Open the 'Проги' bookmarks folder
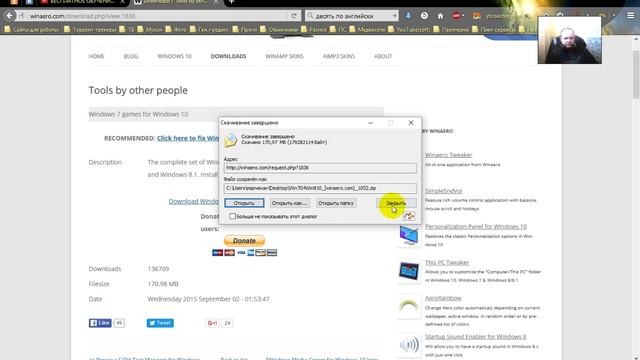640x360 pixels. [244, 29]
